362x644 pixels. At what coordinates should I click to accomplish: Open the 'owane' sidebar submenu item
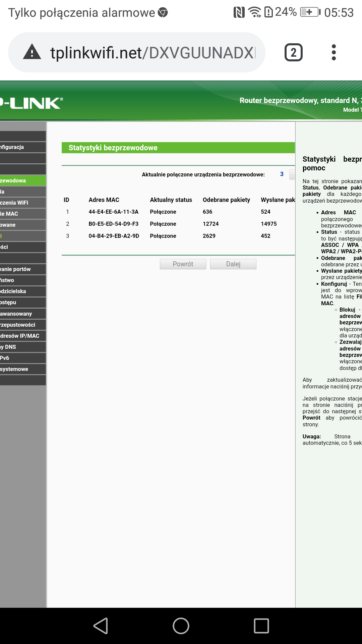23,225
